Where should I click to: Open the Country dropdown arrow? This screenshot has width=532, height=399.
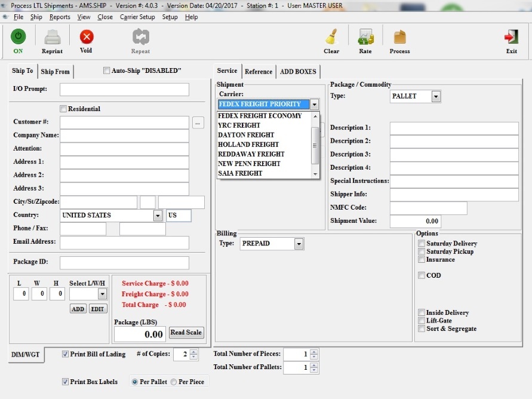[158, 216]
